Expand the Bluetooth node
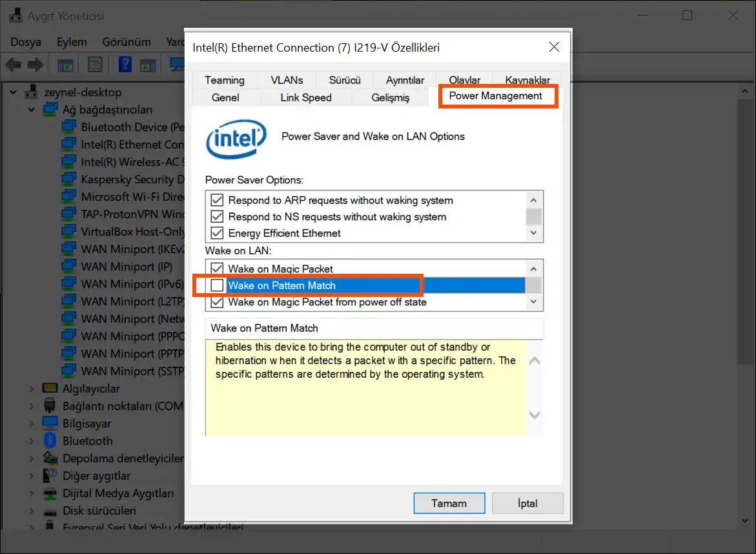756x554 pixels. tap(32, 441)
